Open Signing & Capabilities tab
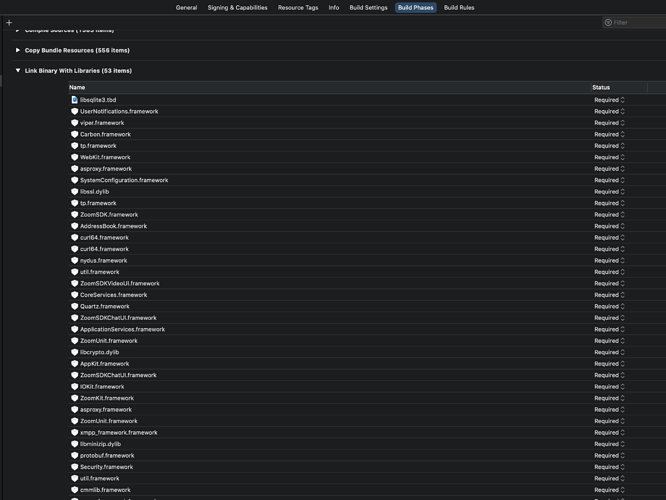The height and width of the screenshot is (500, 666). point(237,8)
